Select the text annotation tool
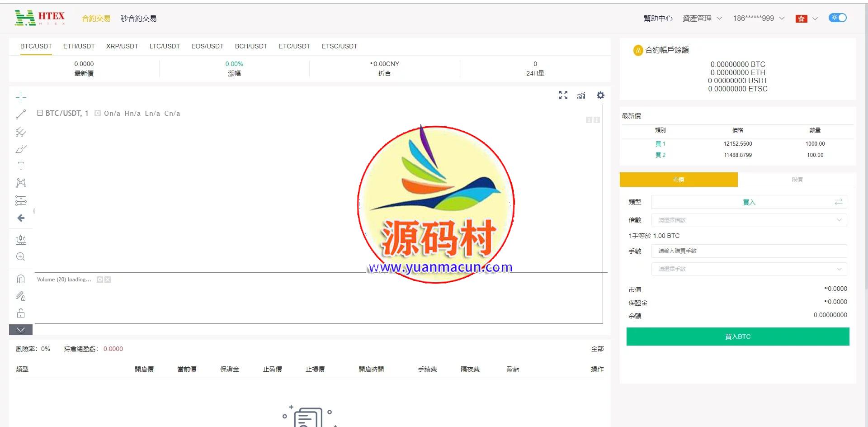868x427 pixels. tap(21, 166)
